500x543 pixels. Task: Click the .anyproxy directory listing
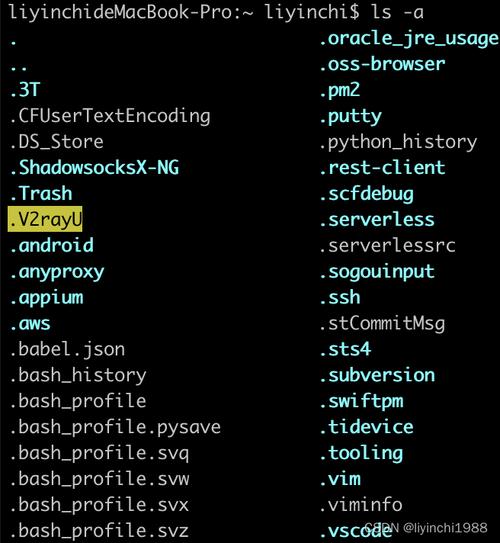(x=57, y=273)
